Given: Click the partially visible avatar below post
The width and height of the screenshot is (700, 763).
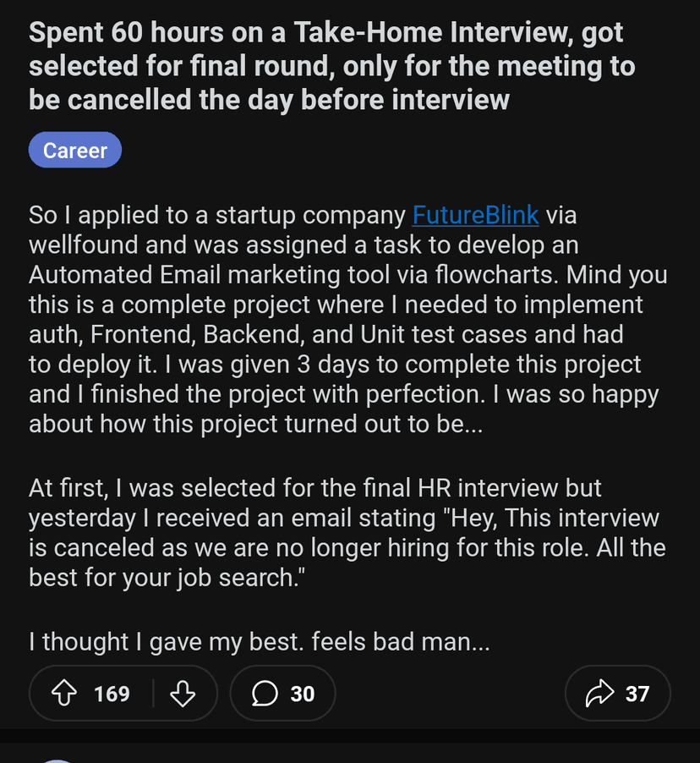Looking at the screenshot, I should 57,760.
